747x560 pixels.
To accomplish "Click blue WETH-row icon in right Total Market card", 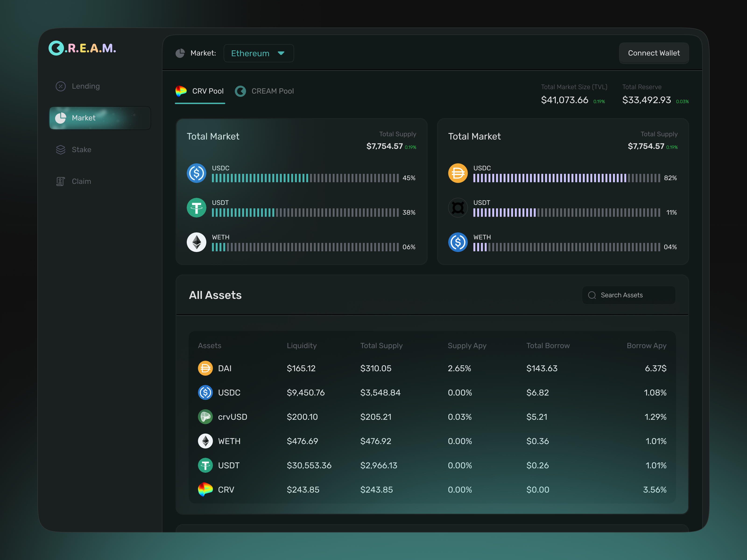I will click(x=458, y=242).
